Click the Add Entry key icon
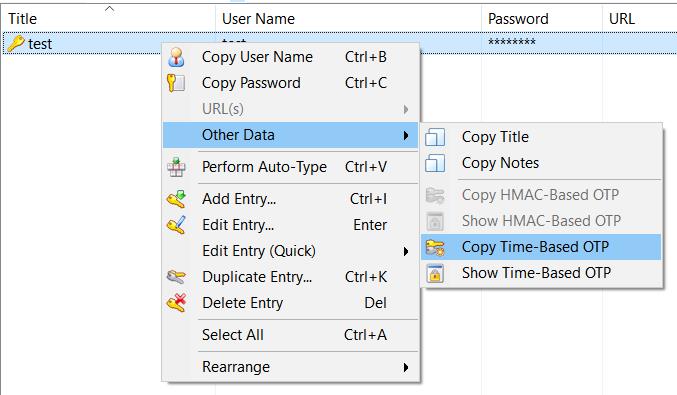Screen dimensions: 677x395 click(176, 199)
